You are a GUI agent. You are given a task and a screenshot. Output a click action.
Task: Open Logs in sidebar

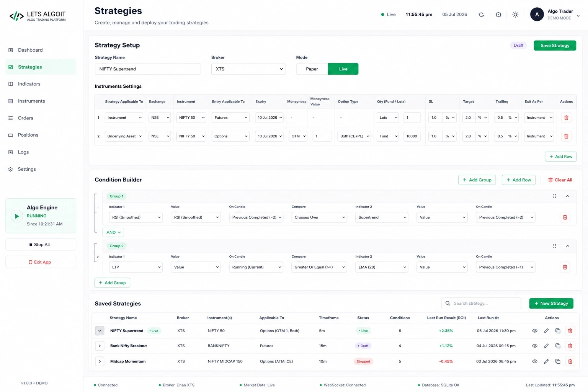click(41, 152)
